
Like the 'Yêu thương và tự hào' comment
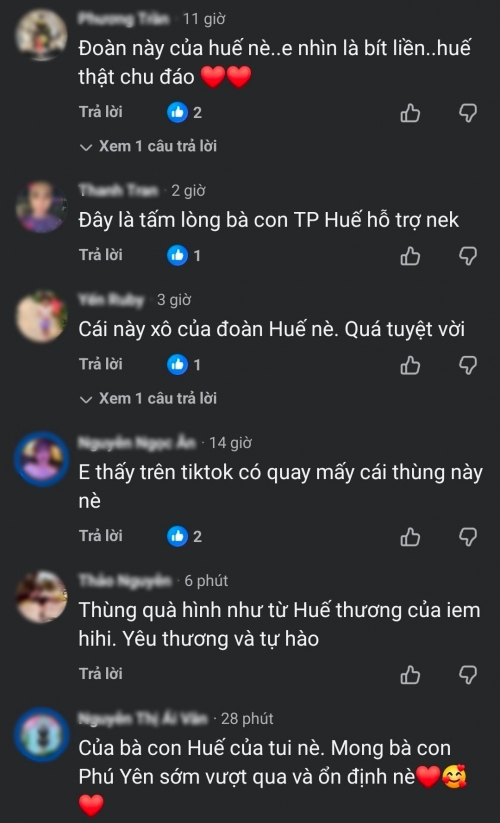tap(410, 675)
